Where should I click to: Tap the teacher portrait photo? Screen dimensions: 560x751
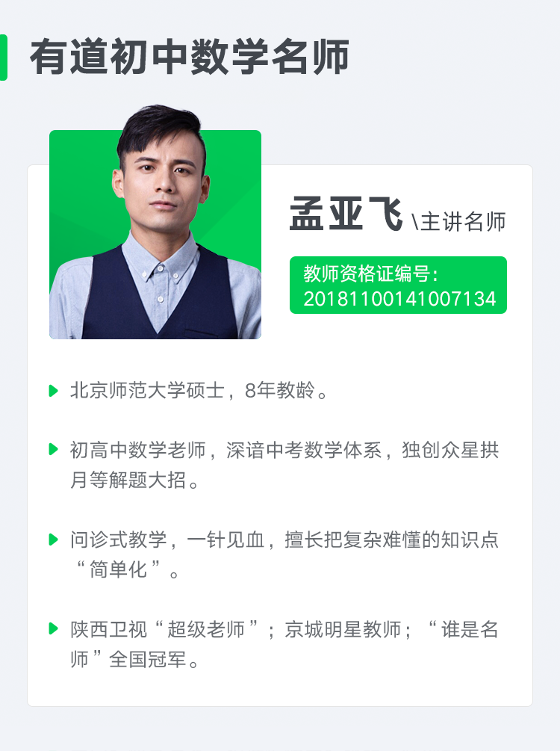click(x=155, y=223)
